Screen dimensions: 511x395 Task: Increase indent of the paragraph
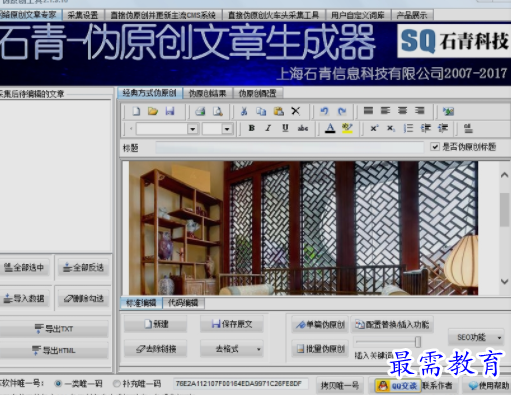[x=443, y=128]
